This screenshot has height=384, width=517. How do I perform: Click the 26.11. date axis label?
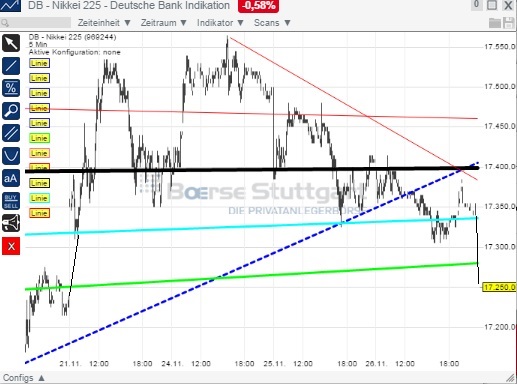click(x=376, y=364)
